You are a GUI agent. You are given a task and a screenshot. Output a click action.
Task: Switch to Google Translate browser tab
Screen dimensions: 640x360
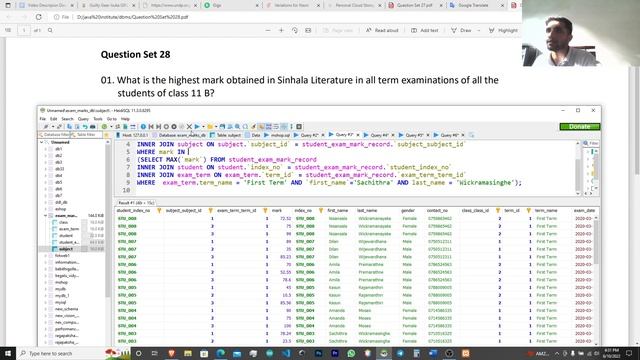pyautogui.click(x=476, y=5)
